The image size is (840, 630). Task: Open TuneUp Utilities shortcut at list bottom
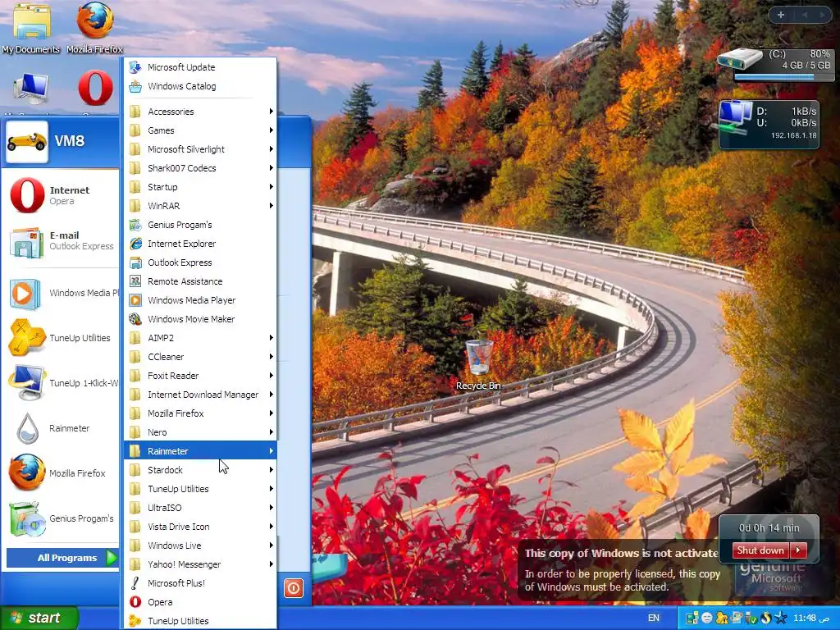[x=200, y=621]
